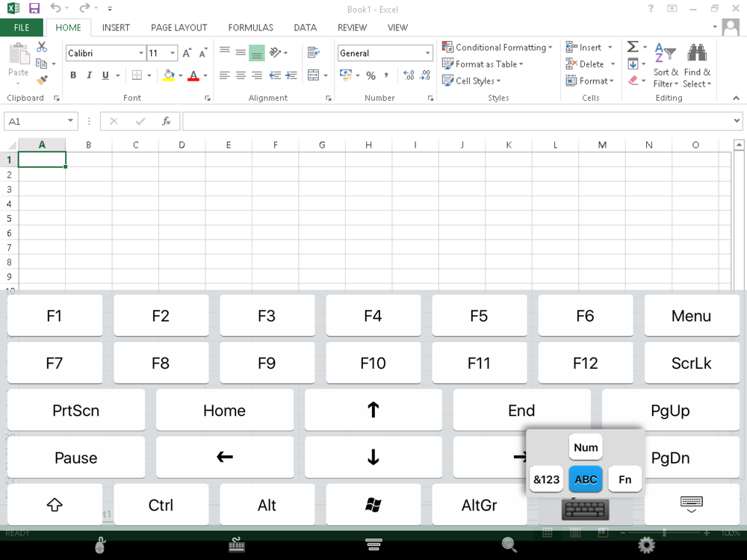Tap the AltGr key
This screenshot has width=747, height=560.
pyautogui.click(x=480, y=505)
